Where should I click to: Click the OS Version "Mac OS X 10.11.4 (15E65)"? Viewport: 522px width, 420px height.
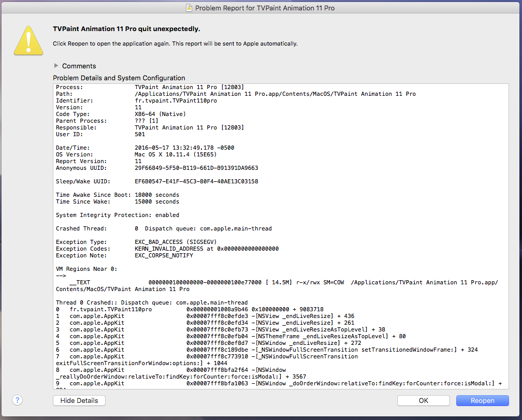pyautogui.click(x=176, y=154)
